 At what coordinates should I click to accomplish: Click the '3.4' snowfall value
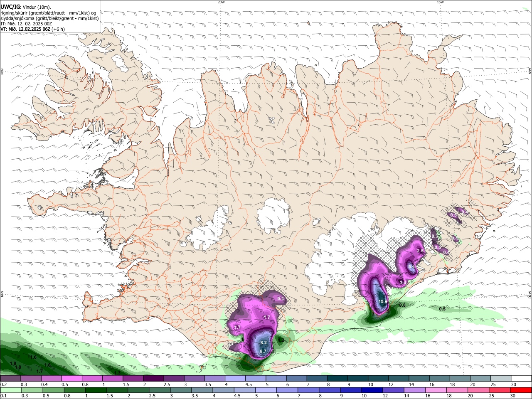click(402, 283)
